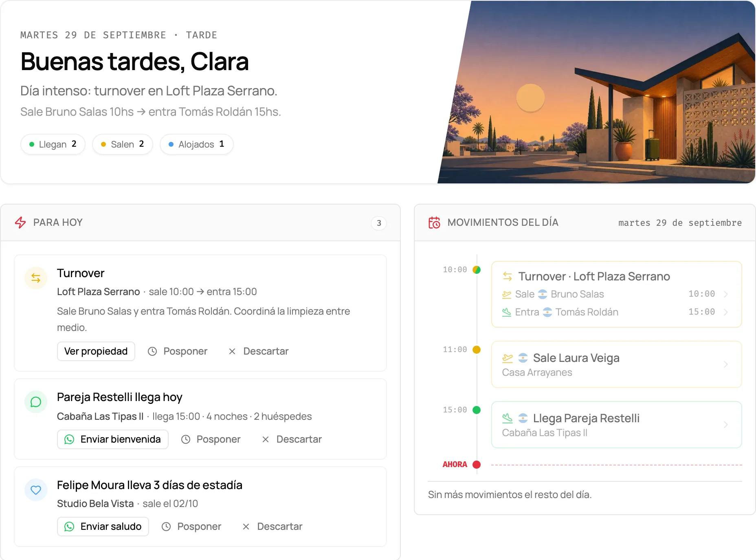Select the Alojados 1 chip
The width and height of the screenshot is (756, 560).
[197, 144]
